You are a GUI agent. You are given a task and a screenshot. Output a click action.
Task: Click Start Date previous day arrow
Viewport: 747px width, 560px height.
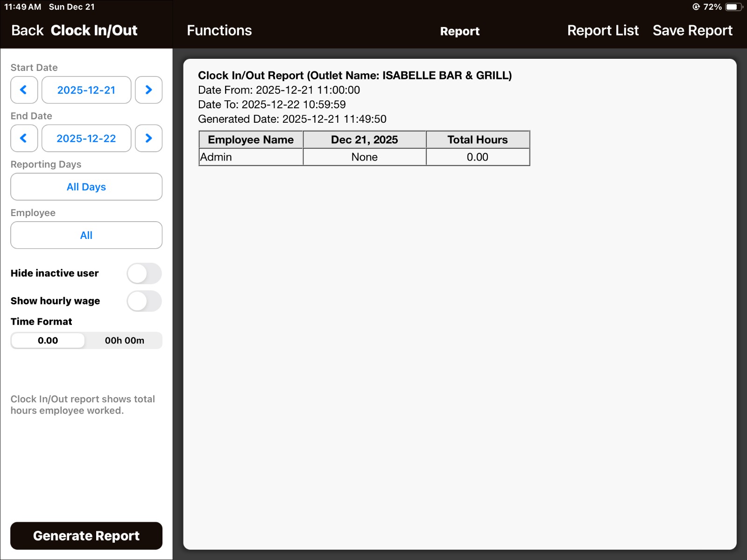24,90
